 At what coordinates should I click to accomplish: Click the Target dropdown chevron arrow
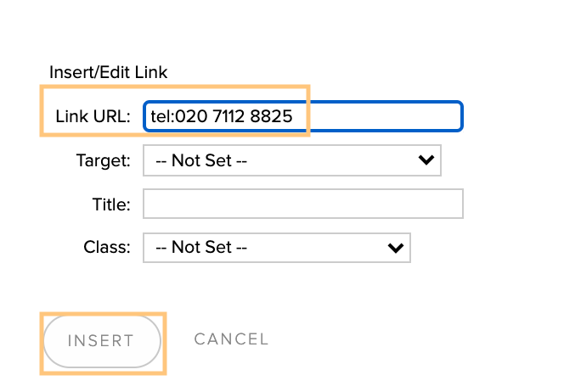click(x=426, y=160)
